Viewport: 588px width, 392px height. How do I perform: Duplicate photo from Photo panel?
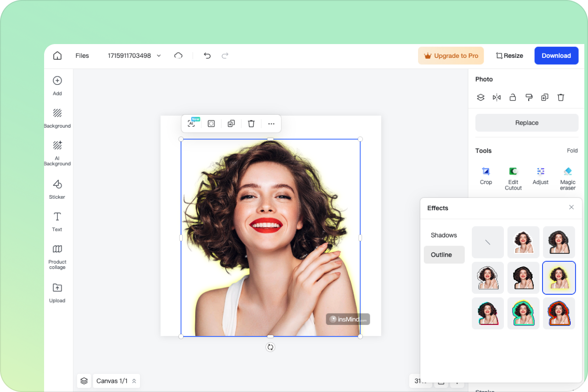coord(545,97)
